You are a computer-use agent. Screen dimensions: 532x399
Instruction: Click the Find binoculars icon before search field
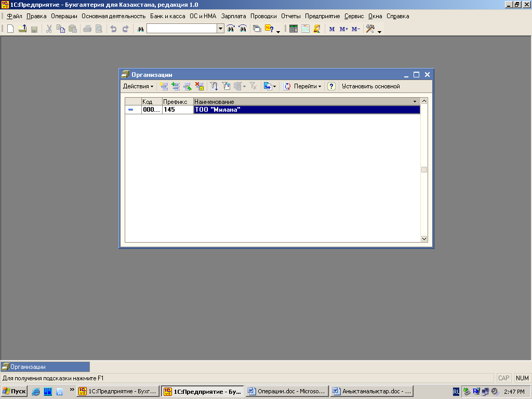click(140, 29)
